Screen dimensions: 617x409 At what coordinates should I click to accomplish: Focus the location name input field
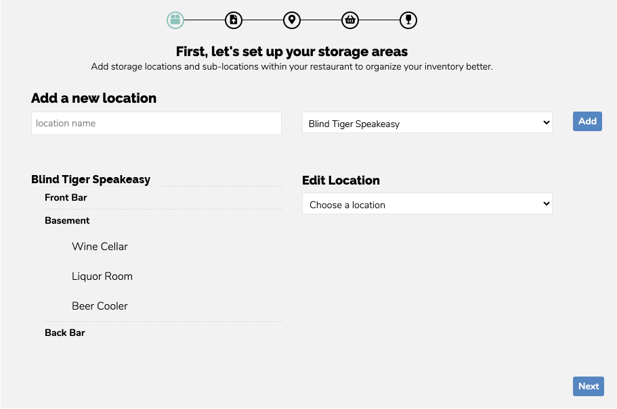[156, 123]
